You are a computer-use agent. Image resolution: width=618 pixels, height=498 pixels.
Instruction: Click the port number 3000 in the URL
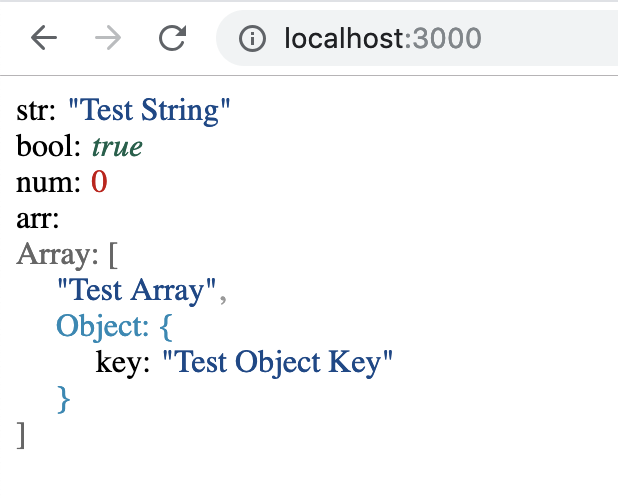446,39
